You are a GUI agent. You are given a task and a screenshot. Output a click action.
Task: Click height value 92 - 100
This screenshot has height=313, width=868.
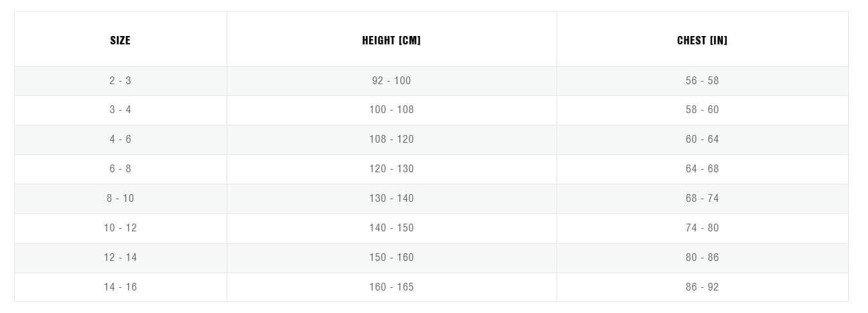[392, 80]
